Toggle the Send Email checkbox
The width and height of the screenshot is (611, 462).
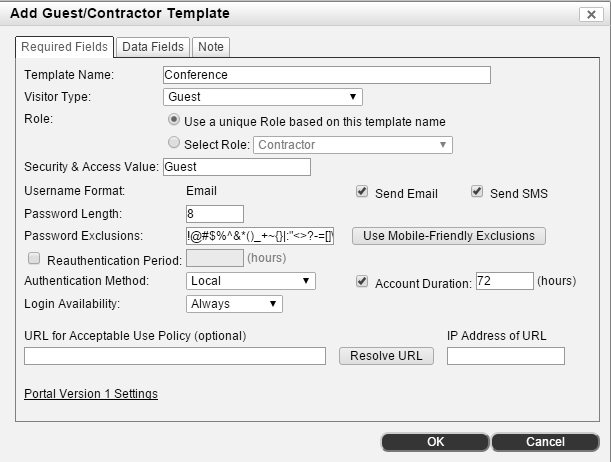[362, 192]
